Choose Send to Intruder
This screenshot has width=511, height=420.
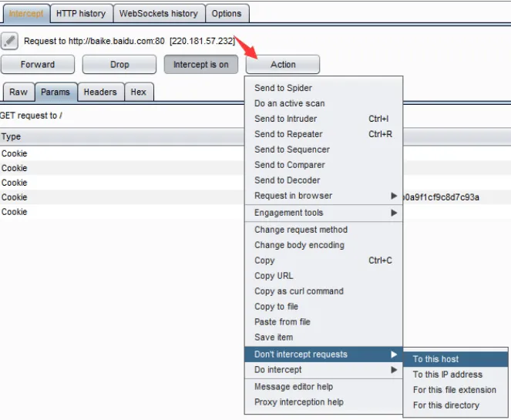pyautogui.click(x=324, y=119)
